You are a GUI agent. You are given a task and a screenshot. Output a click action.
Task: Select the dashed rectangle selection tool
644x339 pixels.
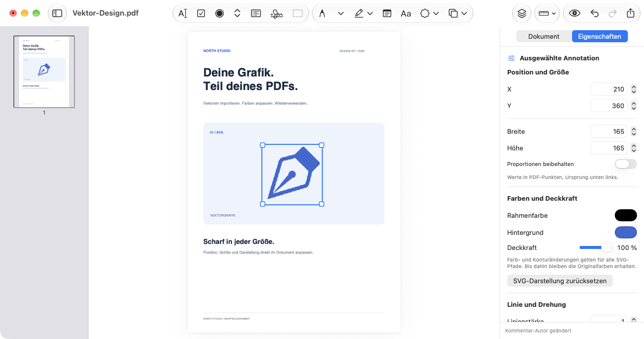coord(298,14)
